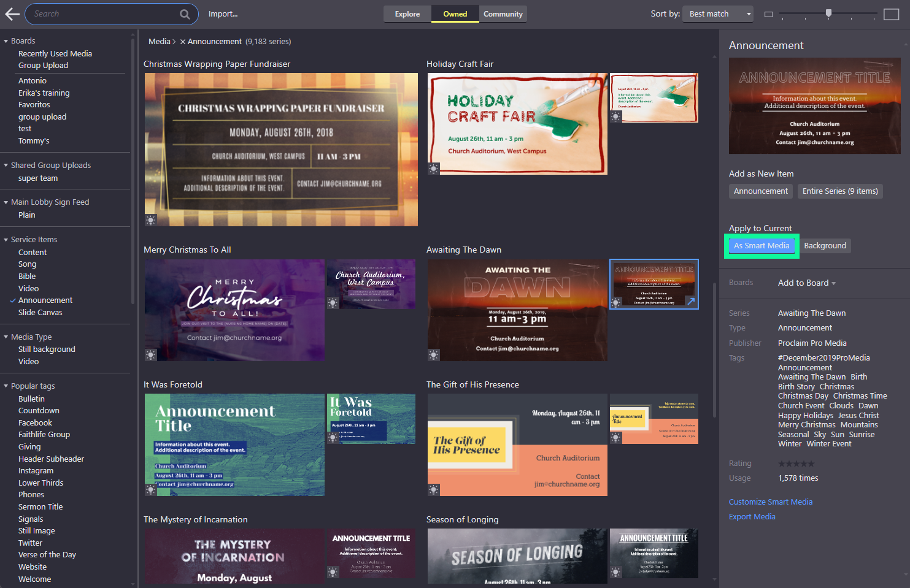The image size is (910, 588).
Task: Filter by Song service item
Action: tap(28, 264)
